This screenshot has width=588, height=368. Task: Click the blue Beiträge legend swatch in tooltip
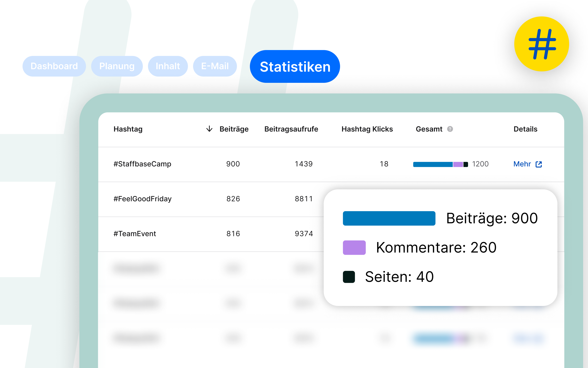389,218
